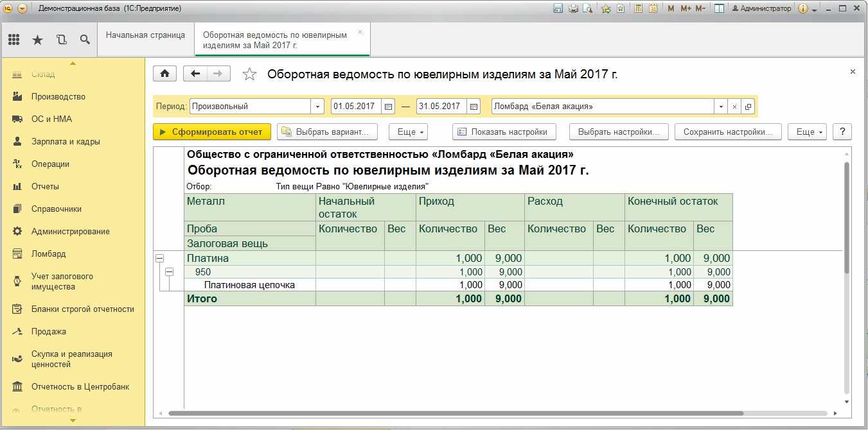Open History icon in the tools panel
The image size is (868, 430).
coord(61,40)
